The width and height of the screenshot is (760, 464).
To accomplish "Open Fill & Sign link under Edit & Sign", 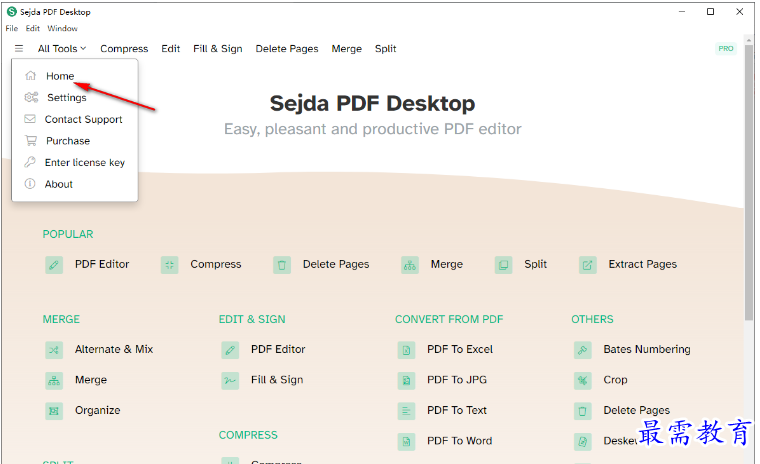I will click(277, 380).
